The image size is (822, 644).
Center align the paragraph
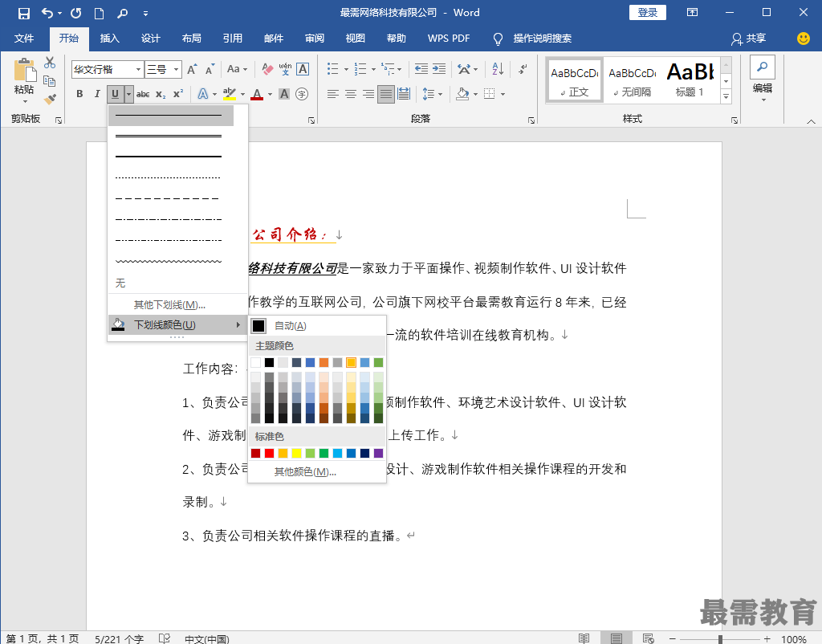coord(351,94)
